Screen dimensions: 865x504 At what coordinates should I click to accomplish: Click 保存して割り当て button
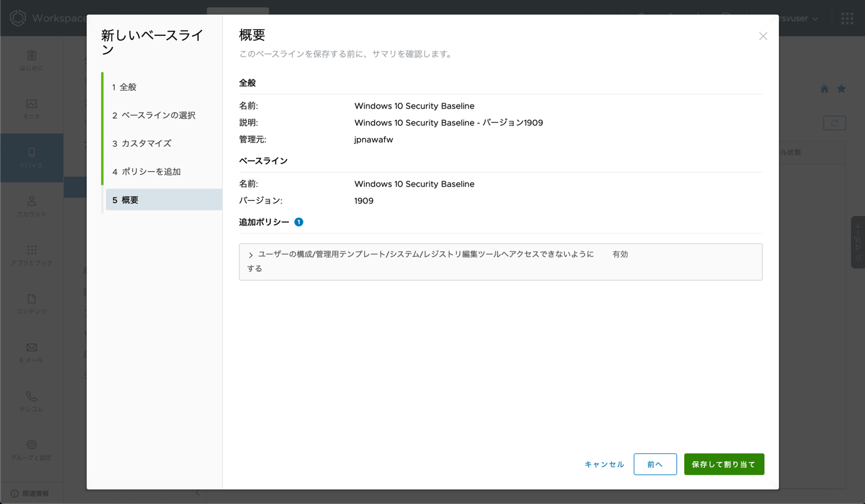[x=724, y=464]
